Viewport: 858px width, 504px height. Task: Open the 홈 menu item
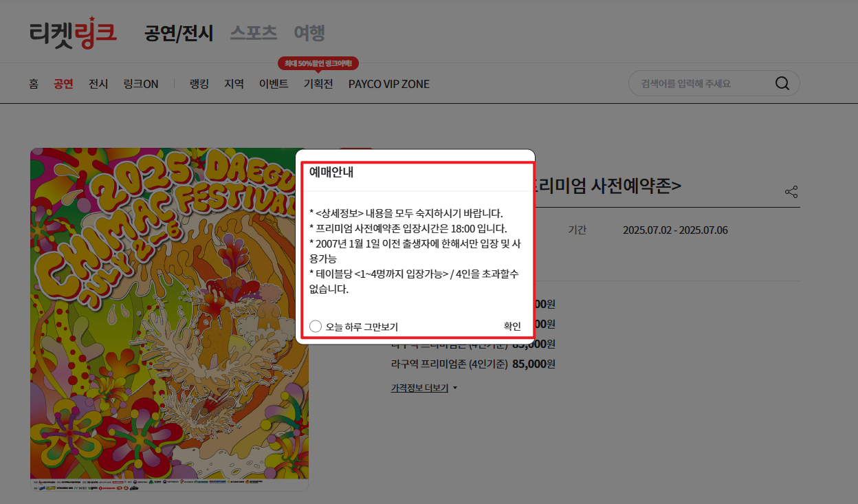[x=34, y=83]
